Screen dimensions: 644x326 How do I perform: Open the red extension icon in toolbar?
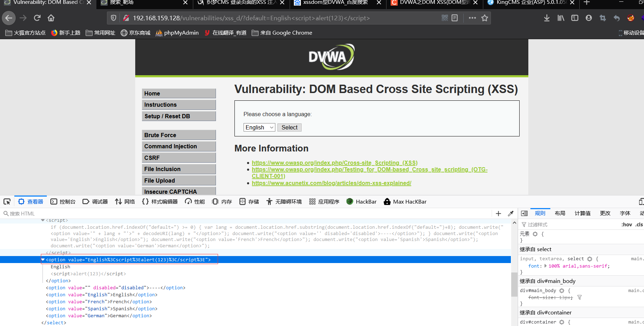tap(631, 18)
